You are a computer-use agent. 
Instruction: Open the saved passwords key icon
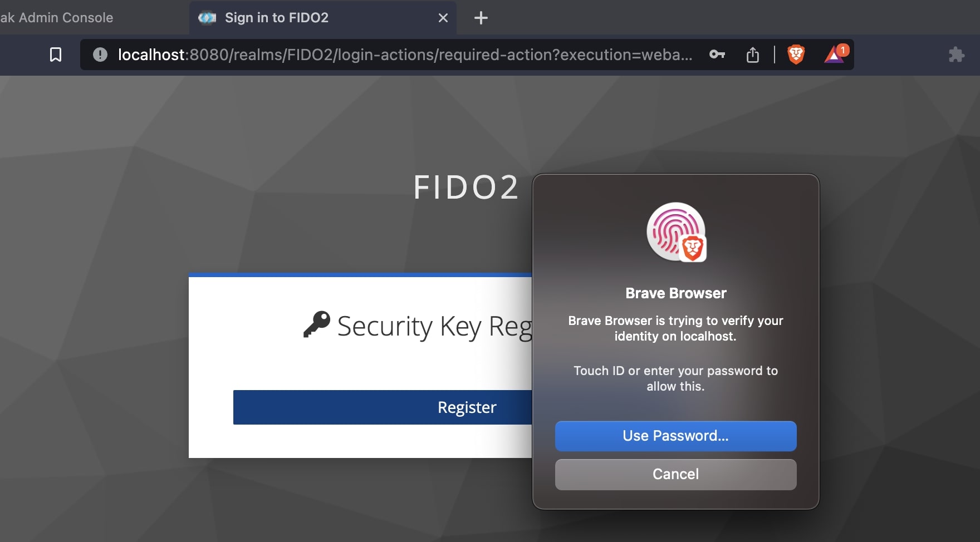point(717,55)
